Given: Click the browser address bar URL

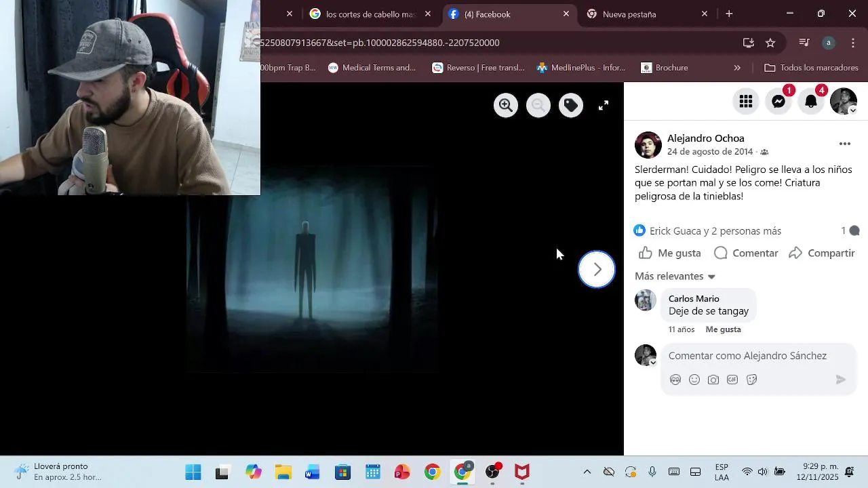Looking at the screenshot, I should coord(380,43).
